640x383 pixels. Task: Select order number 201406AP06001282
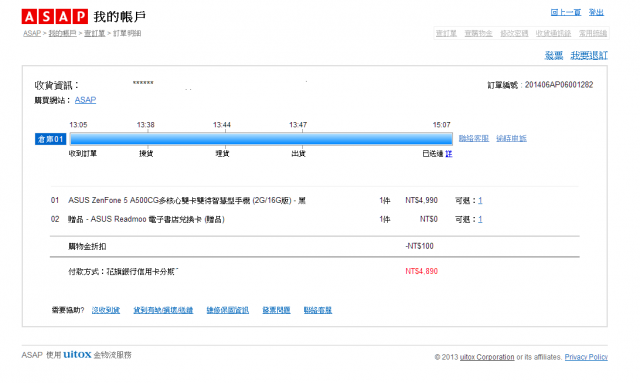pos(559,85)
